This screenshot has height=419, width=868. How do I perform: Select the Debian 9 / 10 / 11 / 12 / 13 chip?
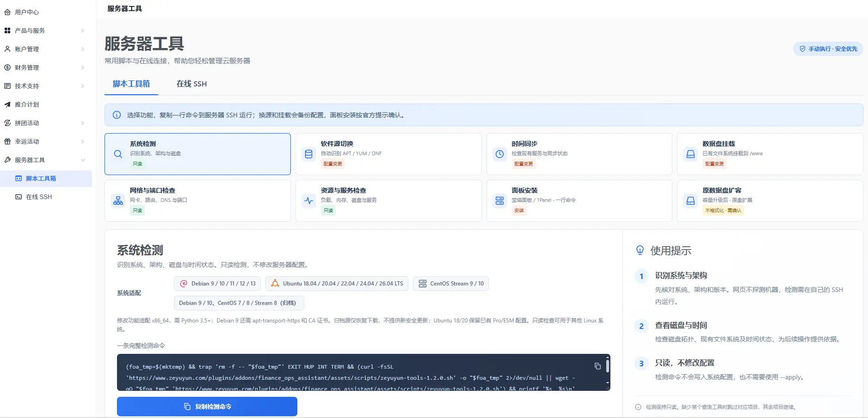[217, 284]
